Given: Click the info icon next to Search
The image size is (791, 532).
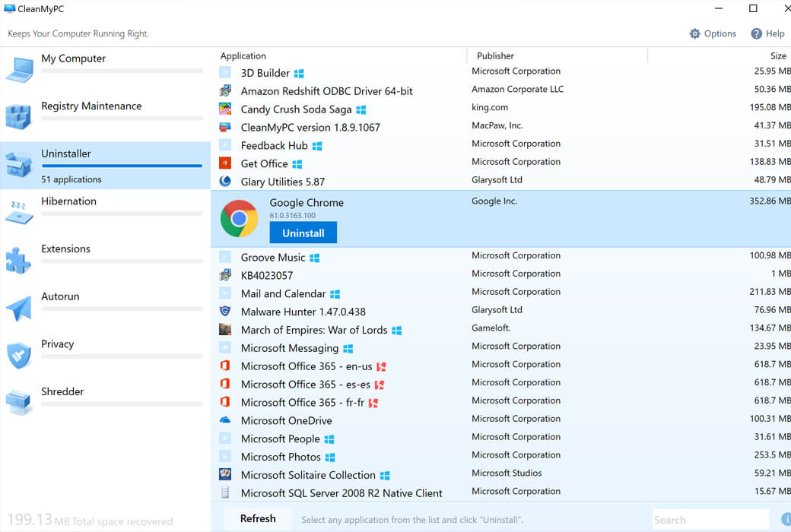Looking at the screenshot, I should click(786, 519).
